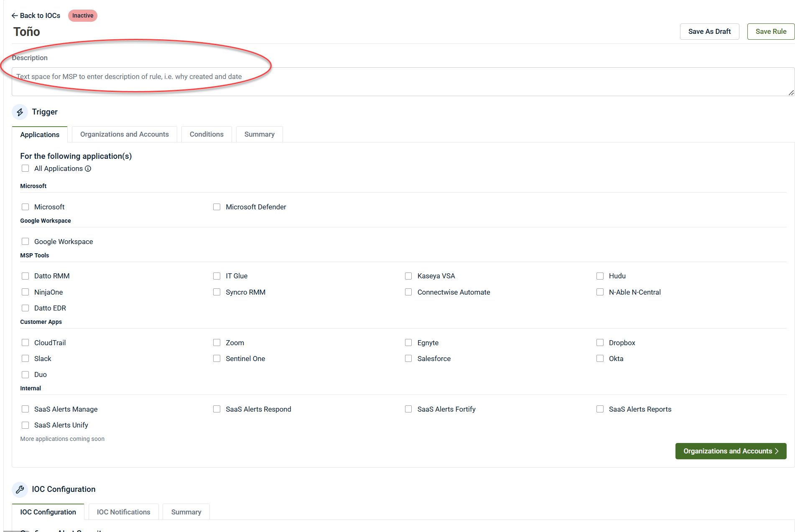
Task: Click the Save Rule button
Action: coord(770,31)
